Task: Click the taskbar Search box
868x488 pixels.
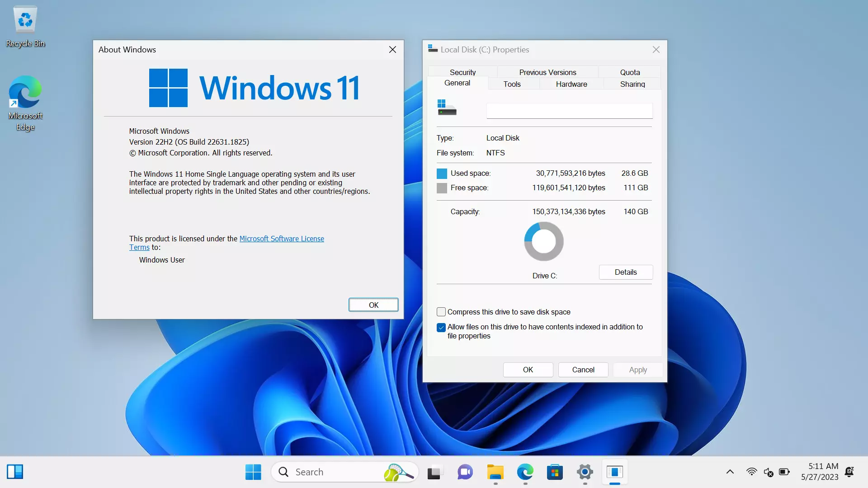Action: coord(345,472)
